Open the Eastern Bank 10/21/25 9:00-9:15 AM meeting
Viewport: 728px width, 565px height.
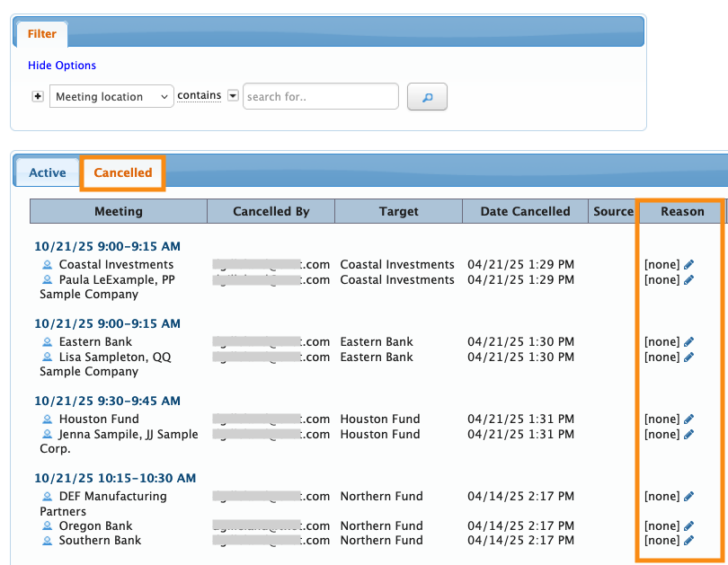tap(107, 323)
